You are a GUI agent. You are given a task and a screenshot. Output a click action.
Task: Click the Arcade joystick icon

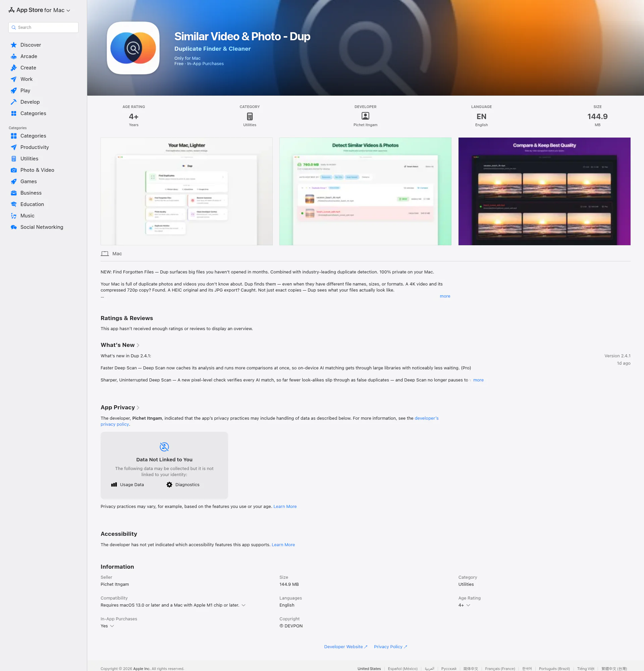(x=14, y=56)
